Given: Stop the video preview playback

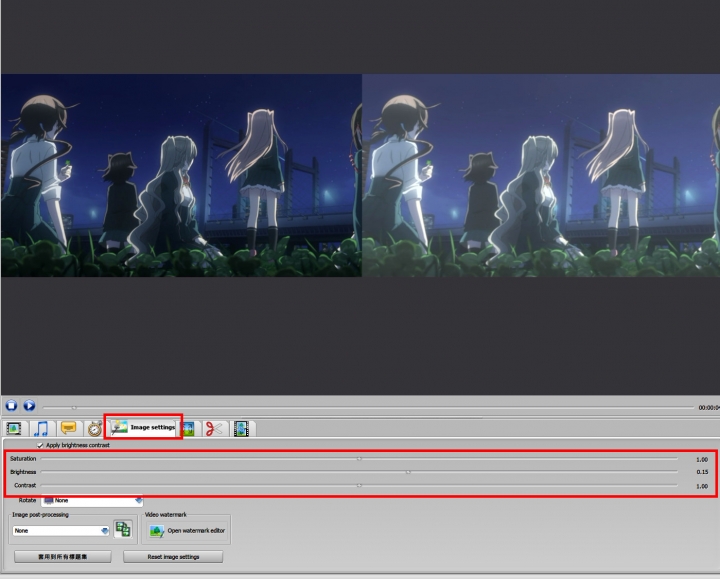Looking at the screenshot, I should pyautogui.click(x=11, y=405).
